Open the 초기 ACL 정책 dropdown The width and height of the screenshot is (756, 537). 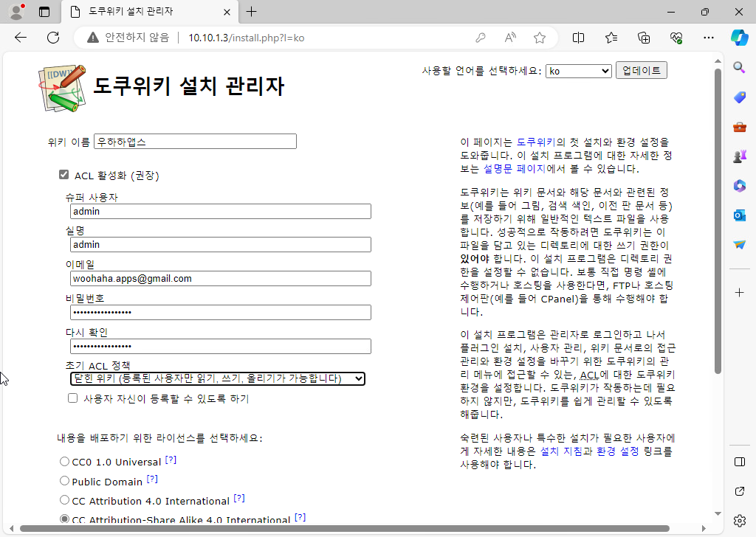coord(218,378)
